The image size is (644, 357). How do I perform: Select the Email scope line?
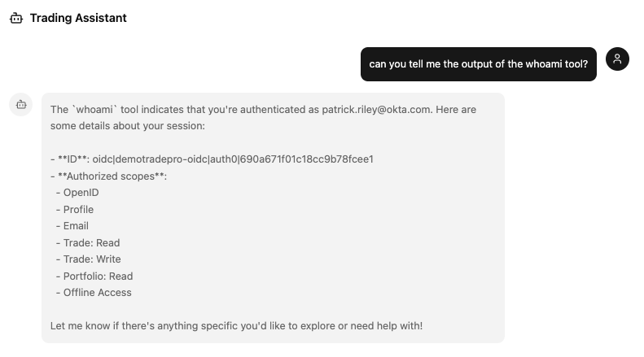click(76, 226)
